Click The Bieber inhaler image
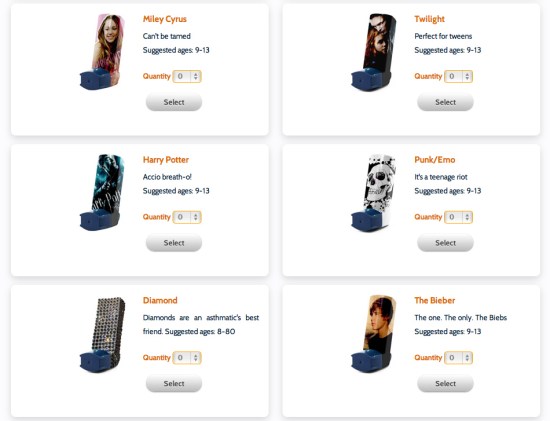The width and height of the screenshot is (550, 421). coord(374,333)
